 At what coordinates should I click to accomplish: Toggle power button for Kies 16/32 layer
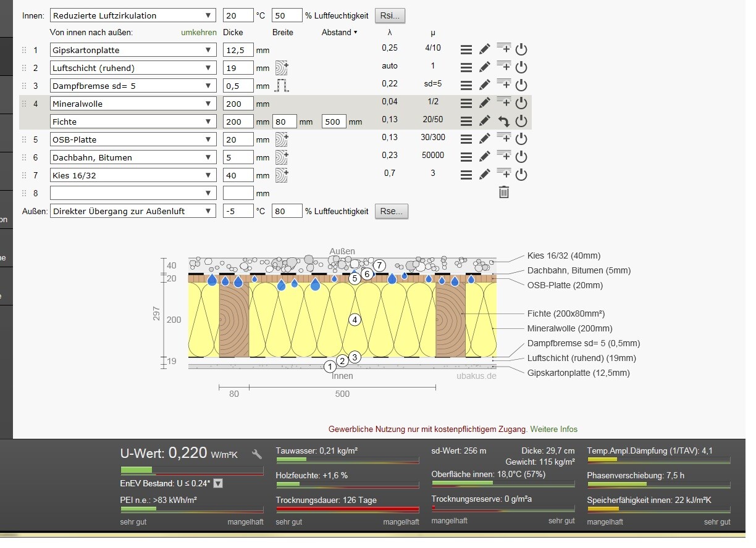pos(521,175)
